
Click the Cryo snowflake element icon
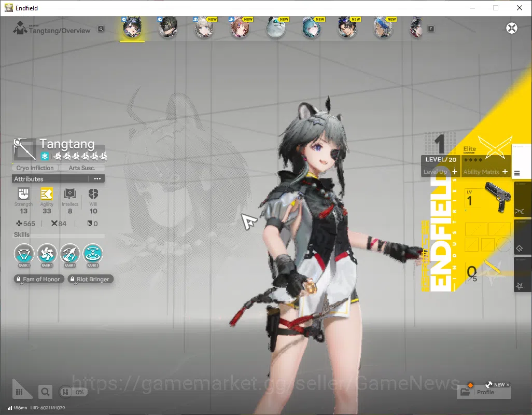(x=45, y=156)
